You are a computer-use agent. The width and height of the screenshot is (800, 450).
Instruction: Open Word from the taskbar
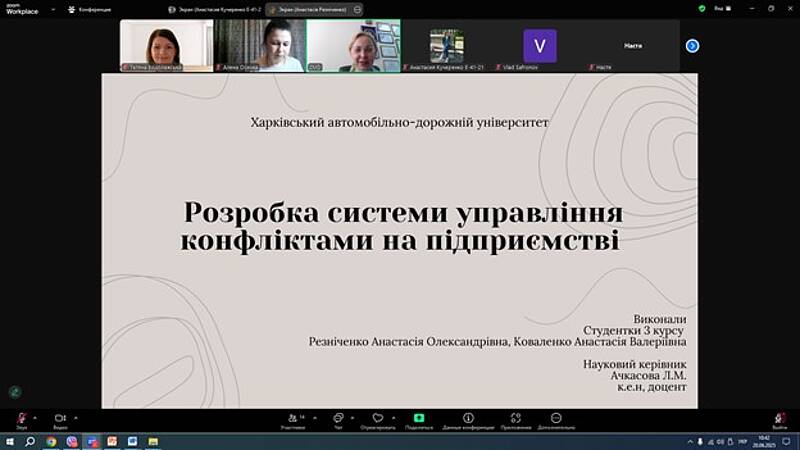click(x=132, y=441)
